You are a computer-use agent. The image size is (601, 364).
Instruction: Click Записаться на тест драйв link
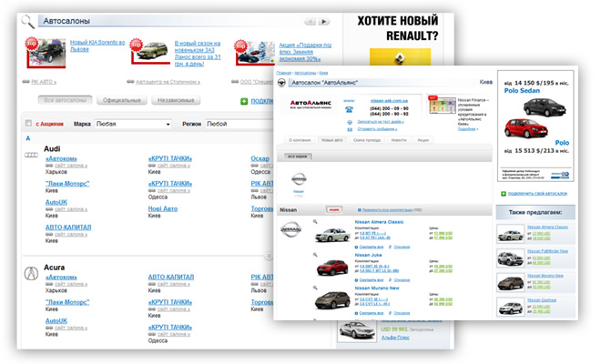pyautogui.click(x=381, y=122)
